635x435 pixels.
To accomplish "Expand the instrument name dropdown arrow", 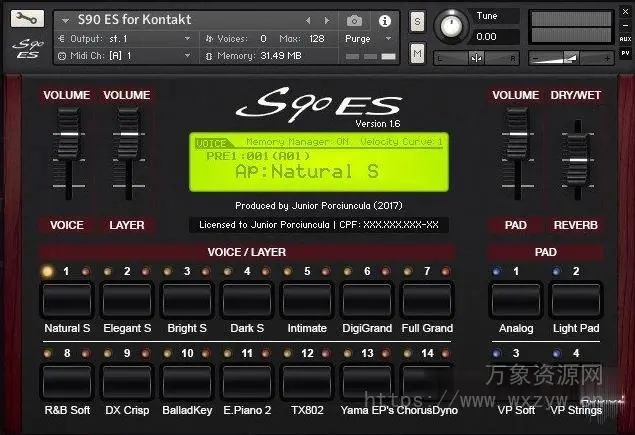I will coord(65,20).
